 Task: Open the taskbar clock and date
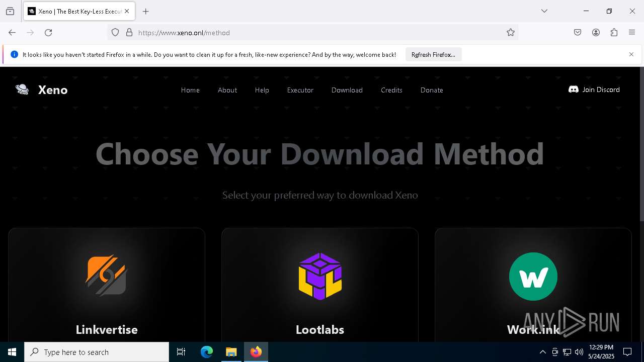(601, 352)
